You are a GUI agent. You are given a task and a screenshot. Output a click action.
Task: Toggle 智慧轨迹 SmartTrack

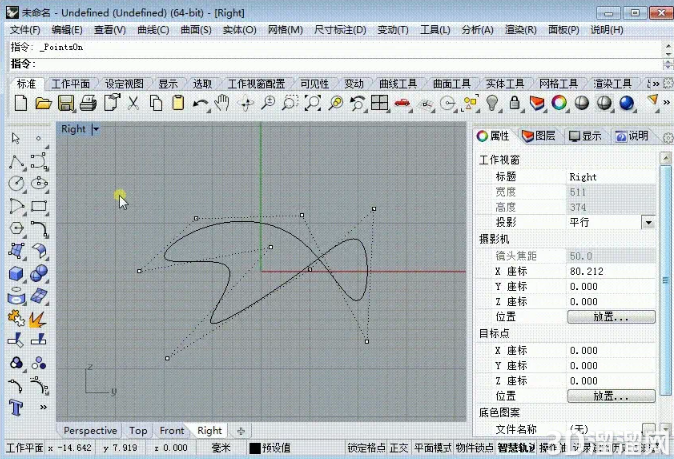point(516,448)
